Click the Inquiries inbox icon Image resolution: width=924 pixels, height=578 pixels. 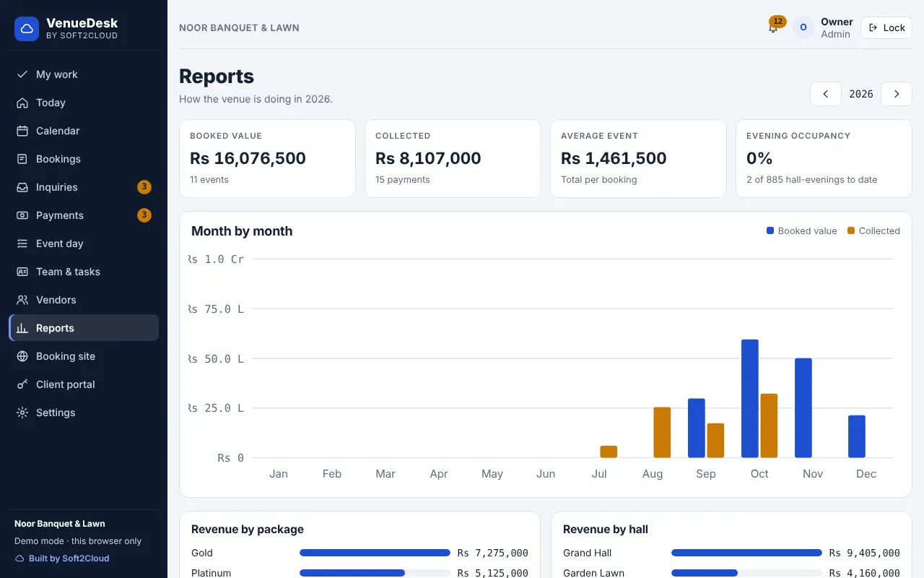tap(22, 187)
